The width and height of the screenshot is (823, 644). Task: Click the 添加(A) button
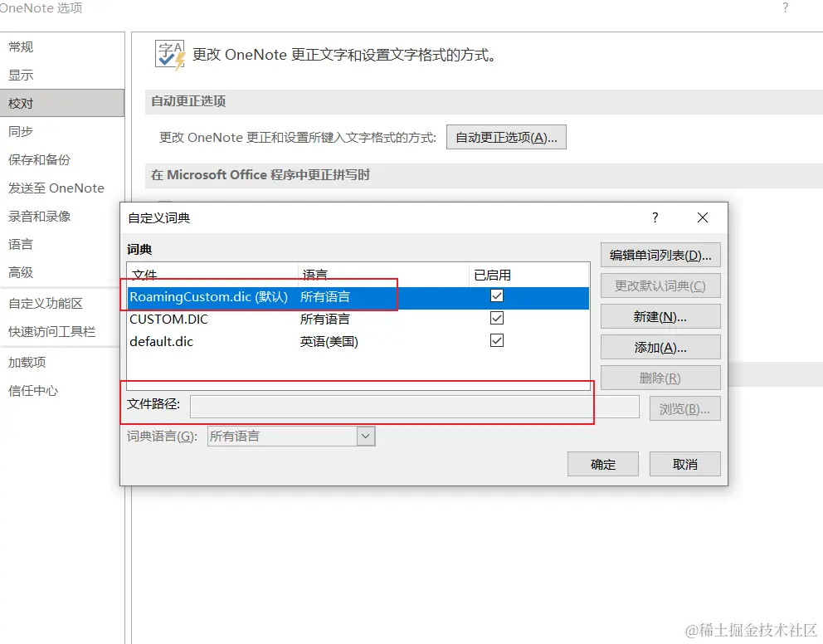tap(660, 346)
